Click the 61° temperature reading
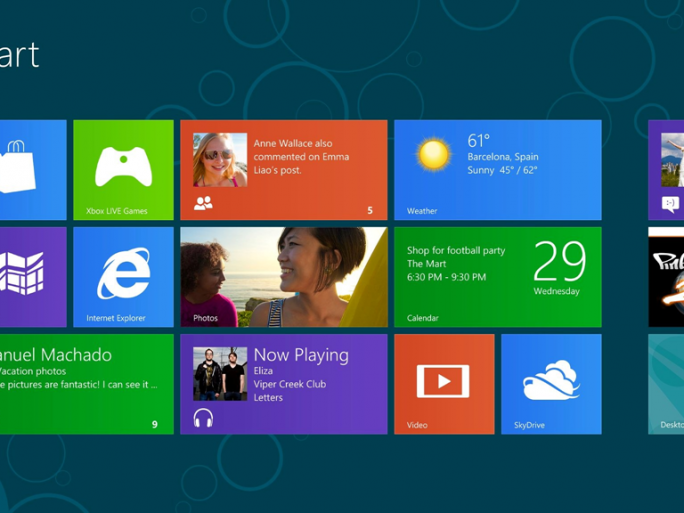684x513 pixels. tap(479, 140)
